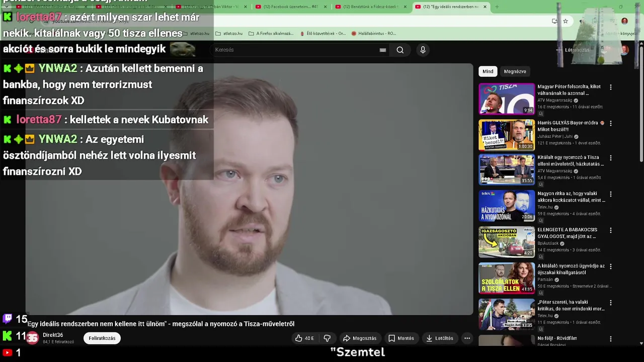The height and width of the screenshot is (362, 644).
Task: Bookmark this page with the star icon
Action: 566,21
